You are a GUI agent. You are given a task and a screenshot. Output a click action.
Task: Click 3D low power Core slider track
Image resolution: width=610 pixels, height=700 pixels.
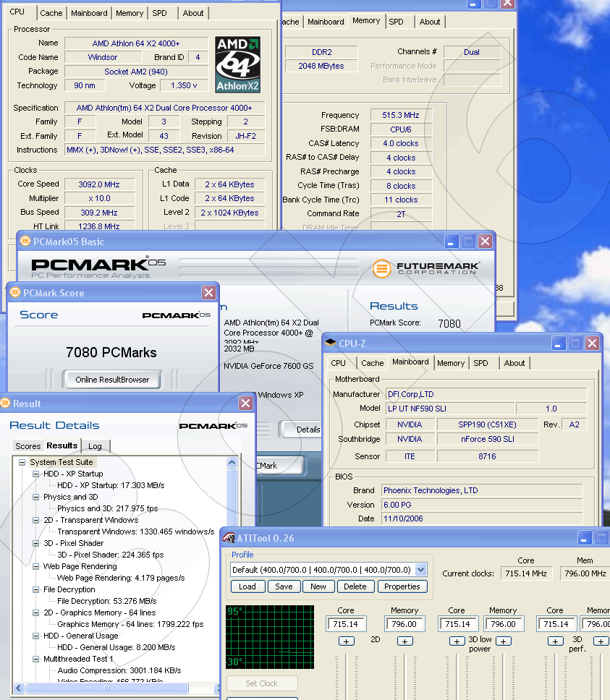(457, 676)
